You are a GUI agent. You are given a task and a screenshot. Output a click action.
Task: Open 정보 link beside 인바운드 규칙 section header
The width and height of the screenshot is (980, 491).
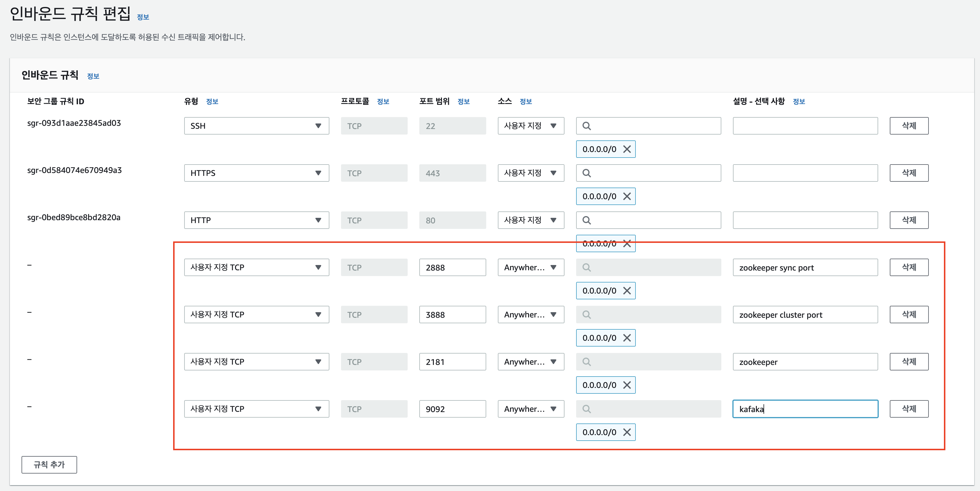point(93,76)
